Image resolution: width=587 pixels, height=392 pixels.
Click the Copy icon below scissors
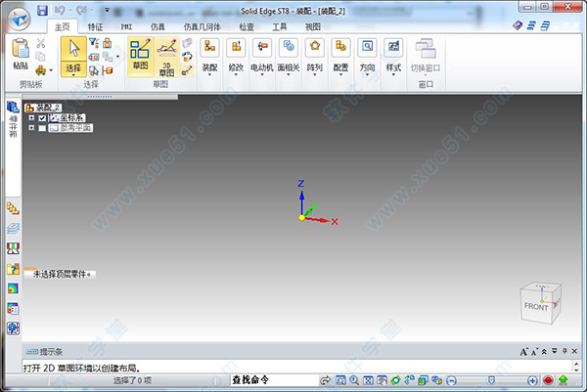click(x=40, y=57)
